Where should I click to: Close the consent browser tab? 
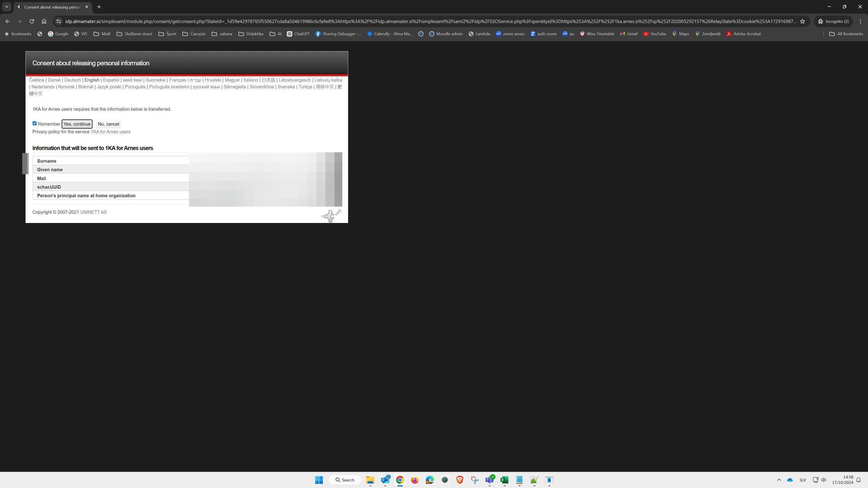click(87, 7)
